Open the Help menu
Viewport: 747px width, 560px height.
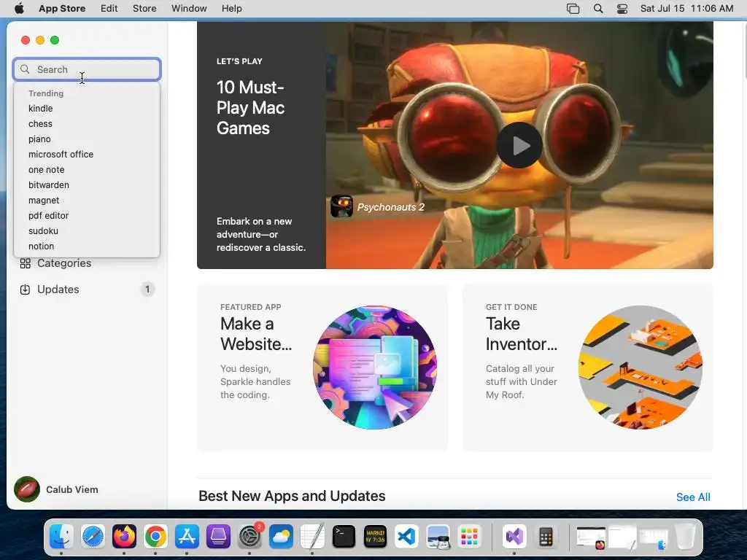pyautogui.click(x=231, y=9)
